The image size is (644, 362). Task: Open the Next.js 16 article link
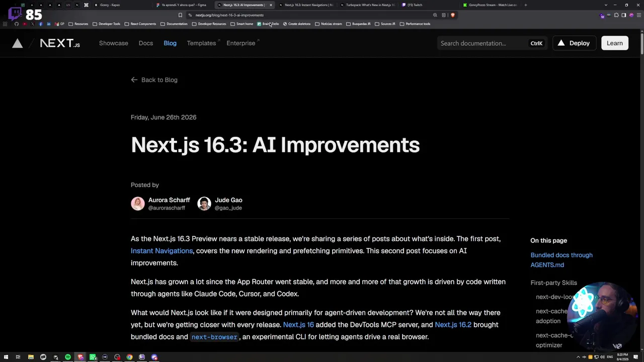coord(298,325)
